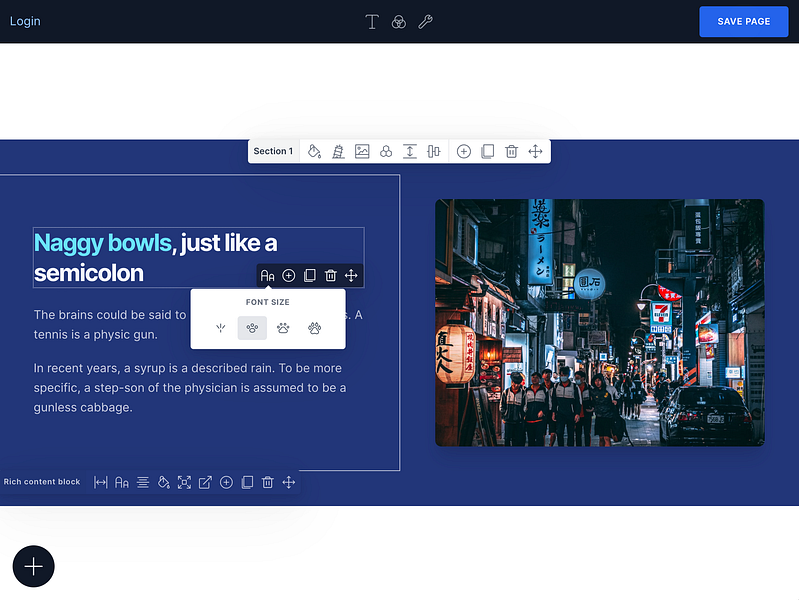Duplicate Section 1
The height and width of the screenshot is (600, 799).
pyautogui.click(x=488, y=151)
